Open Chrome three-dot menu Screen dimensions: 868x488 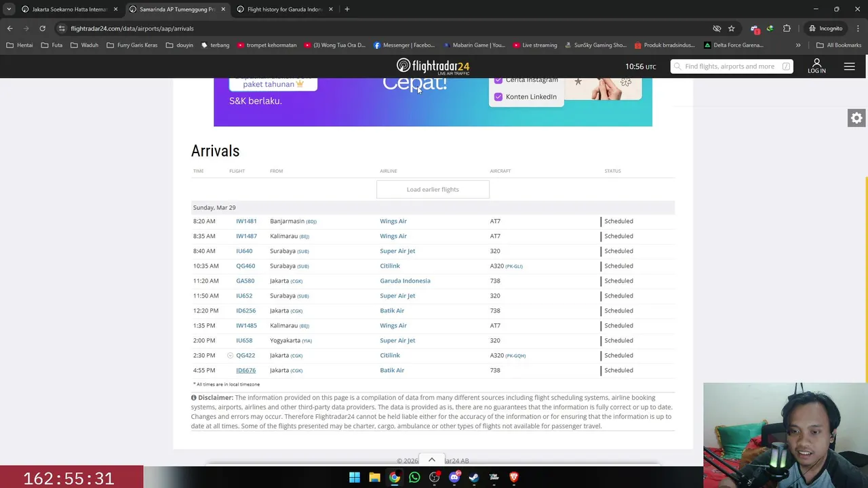tap(858, 28)
